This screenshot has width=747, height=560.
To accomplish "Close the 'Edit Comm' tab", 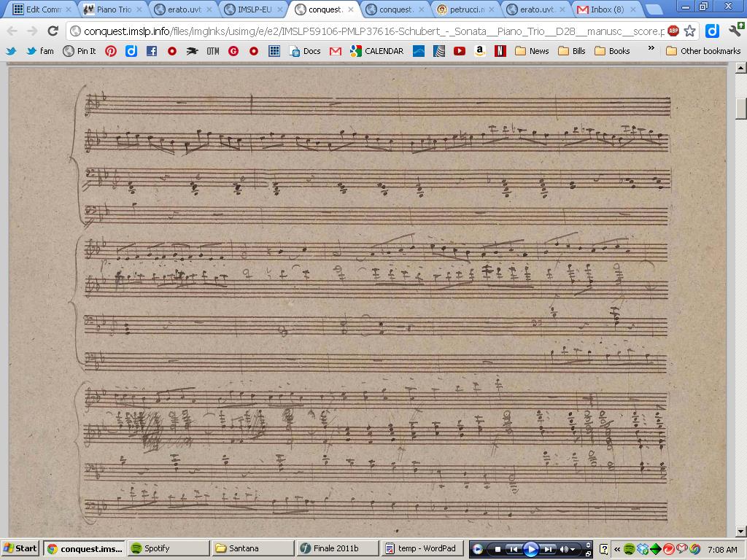I will (68, 9).
